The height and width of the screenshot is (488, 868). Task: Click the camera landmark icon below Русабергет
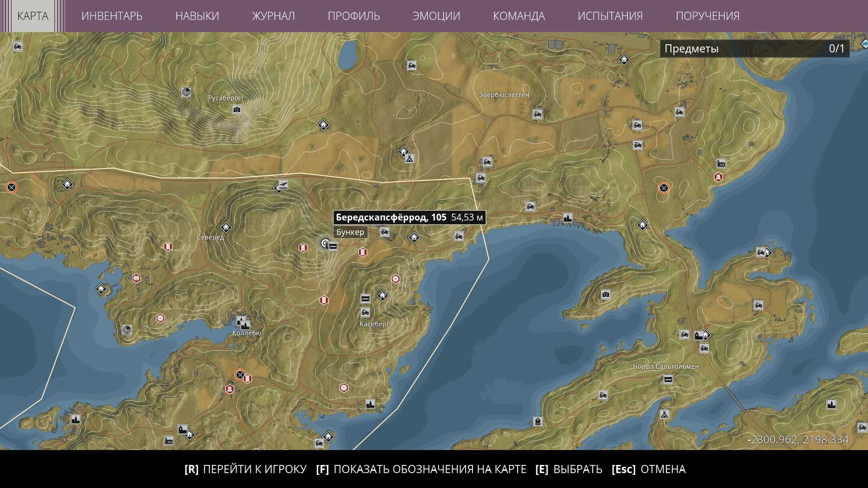tap(236, 110)
